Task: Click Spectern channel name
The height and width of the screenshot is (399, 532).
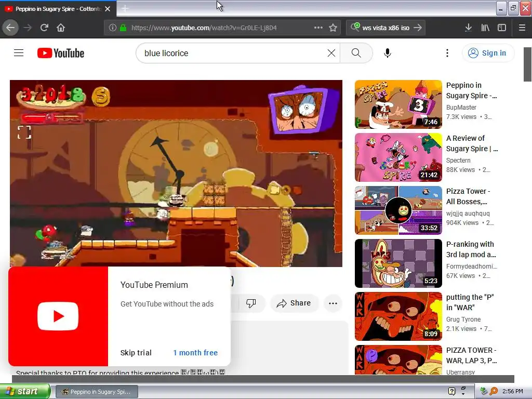Action: (x=458, y=160)
